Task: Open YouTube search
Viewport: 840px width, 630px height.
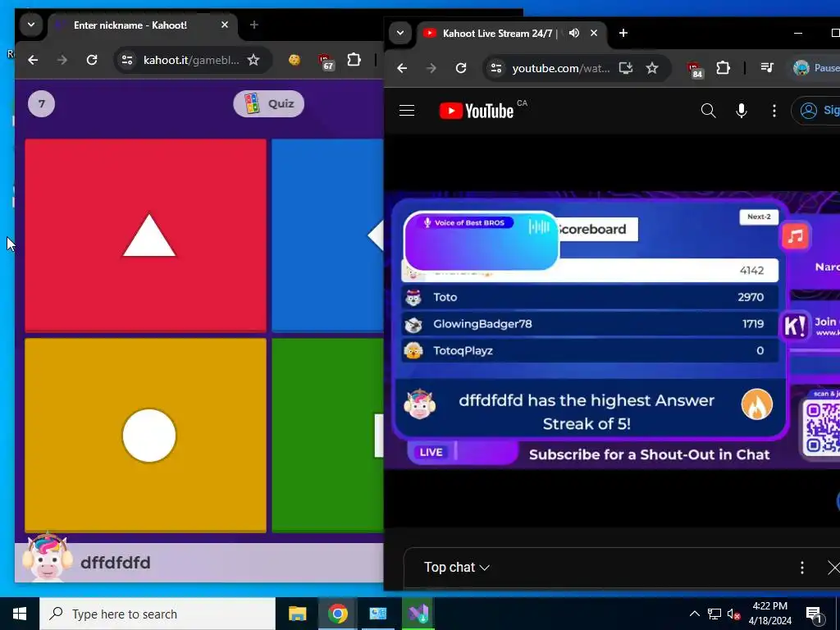Action: [708, 111]
